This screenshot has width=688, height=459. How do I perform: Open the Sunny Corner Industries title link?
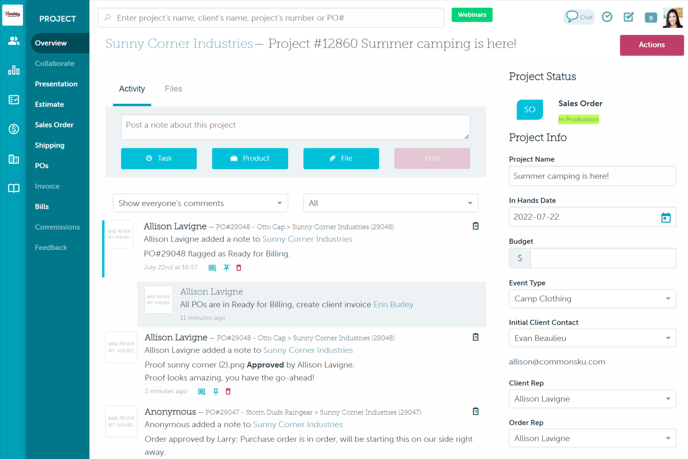(x=179, y=44)
